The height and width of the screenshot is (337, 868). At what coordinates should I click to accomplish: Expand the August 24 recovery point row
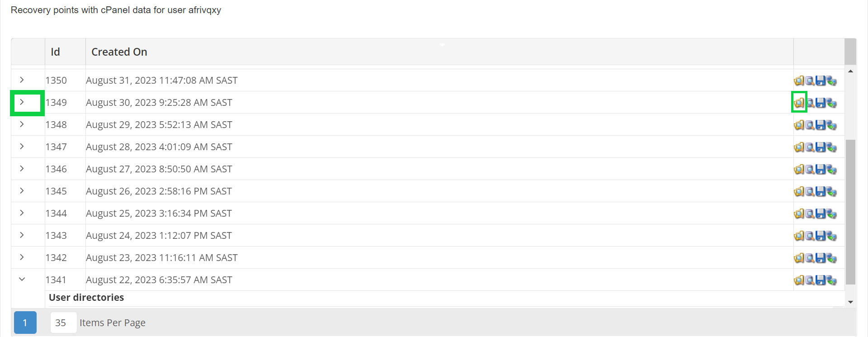coord(22,235)
